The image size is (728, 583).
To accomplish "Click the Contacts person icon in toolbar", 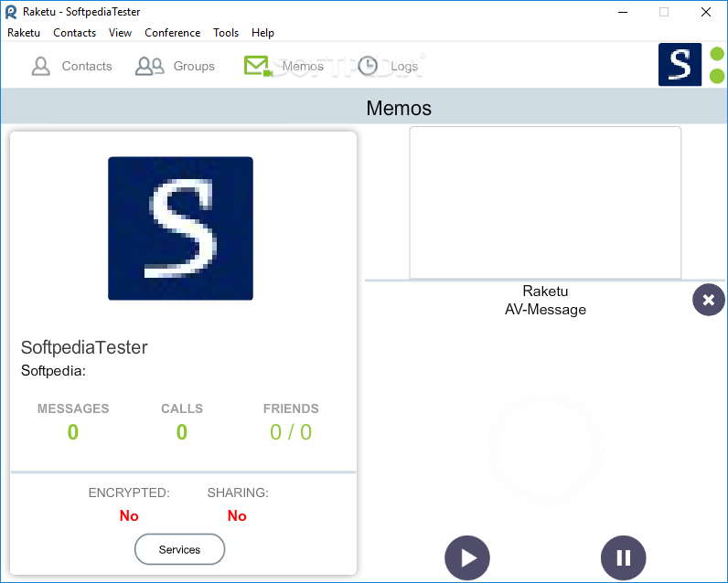I will click(x=41, y=66).
